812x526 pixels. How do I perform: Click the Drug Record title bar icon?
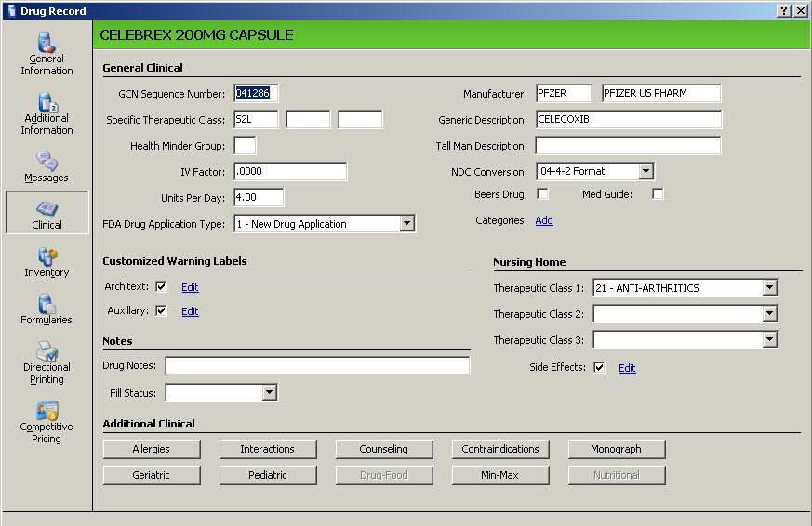[x=12, y=11]
